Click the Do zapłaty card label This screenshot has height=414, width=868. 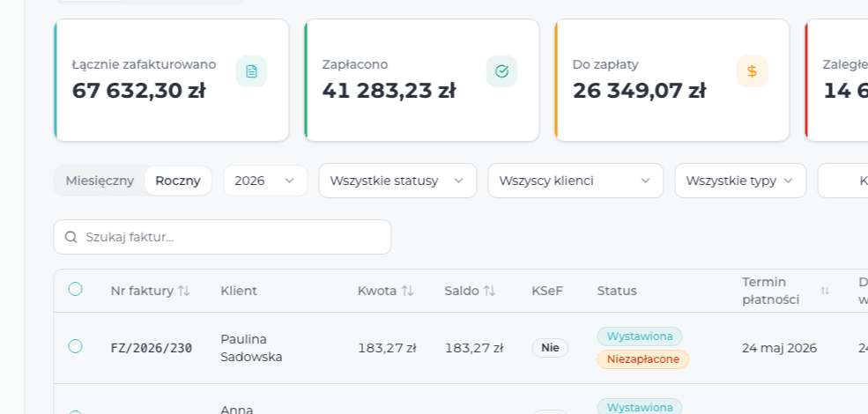coord(605,65)
